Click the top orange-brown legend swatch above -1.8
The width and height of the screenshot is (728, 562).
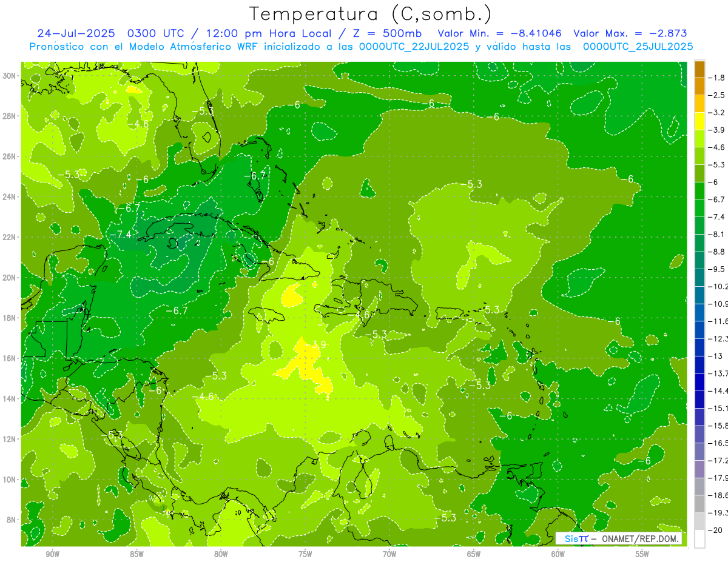point(699,69)
